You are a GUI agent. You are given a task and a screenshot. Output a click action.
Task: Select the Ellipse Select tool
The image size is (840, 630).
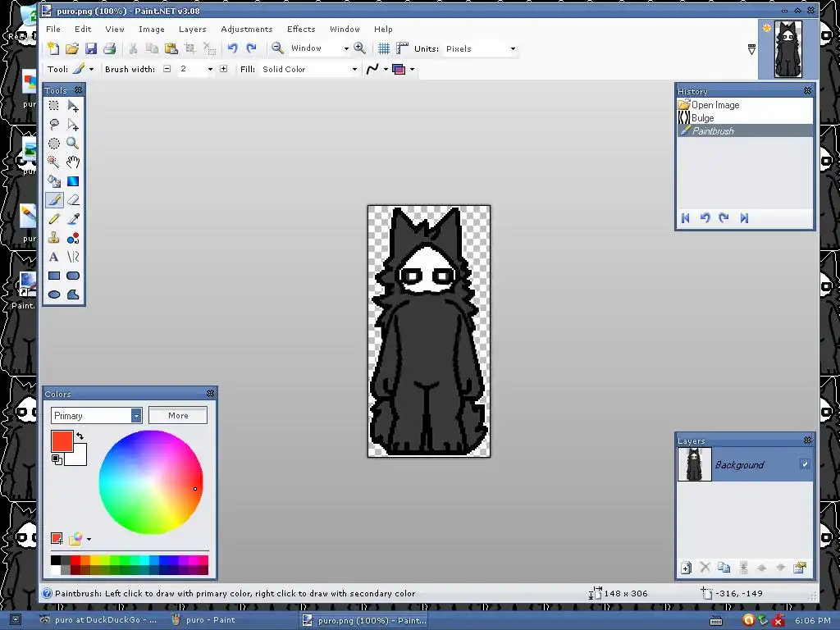coord(54,144)
